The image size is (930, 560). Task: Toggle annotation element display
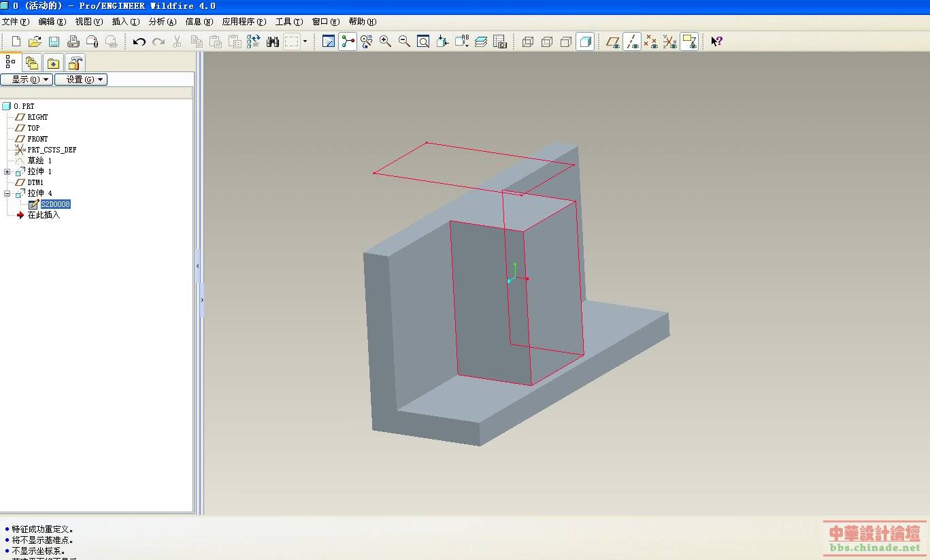[689, 42]
